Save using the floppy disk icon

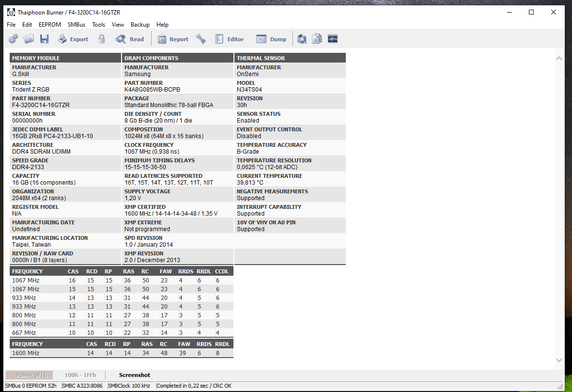point(45,39)
